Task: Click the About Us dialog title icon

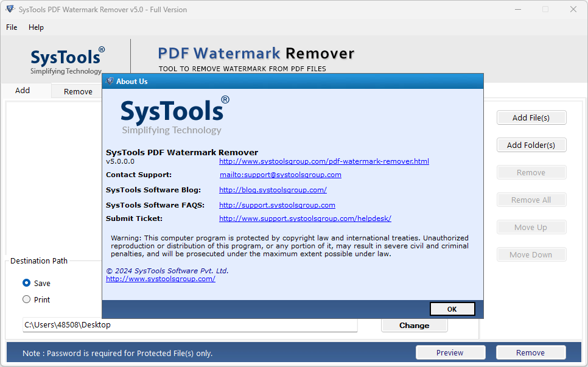Action: (x=110, y=81)
